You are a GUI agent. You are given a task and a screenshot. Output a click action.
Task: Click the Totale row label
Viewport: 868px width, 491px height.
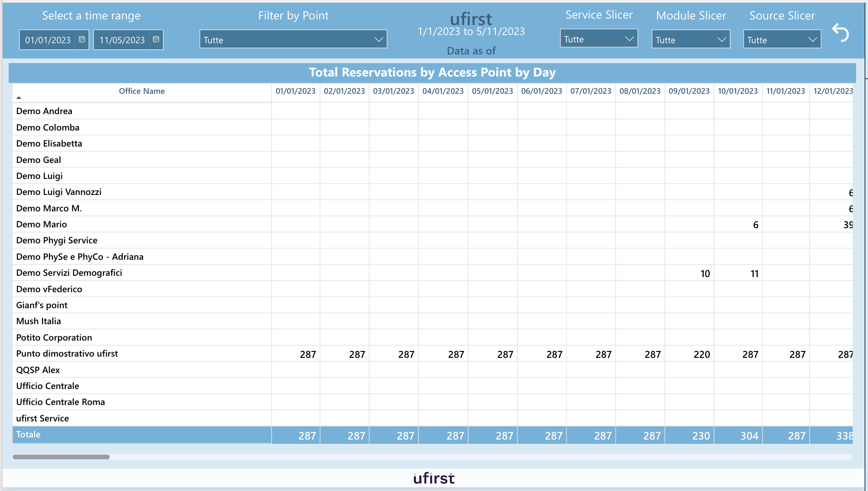28,434
